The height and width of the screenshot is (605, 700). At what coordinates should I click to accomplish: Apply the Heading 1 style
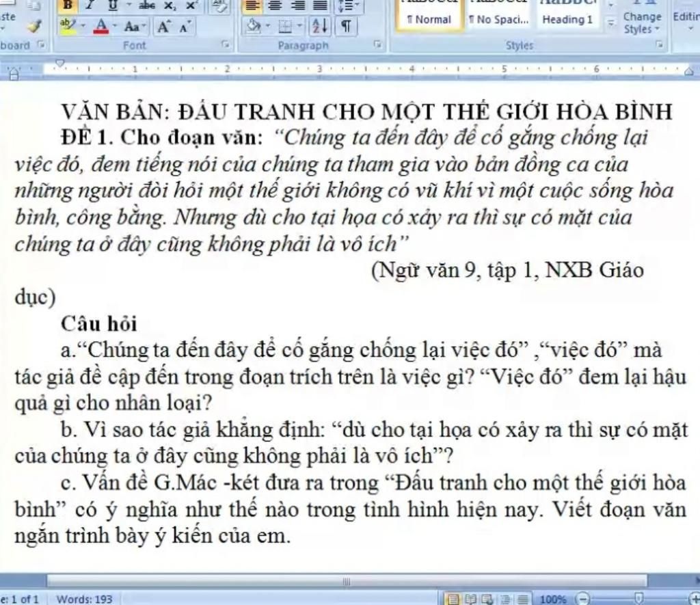click(x=567, y=15)
